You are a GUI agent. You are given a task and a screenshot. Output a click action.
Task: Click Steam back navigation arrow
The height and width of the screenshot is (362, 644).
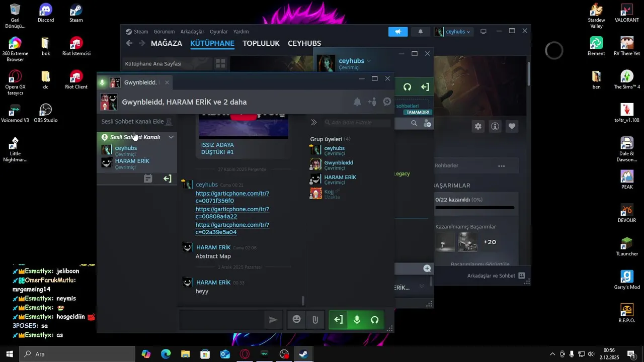tap(129, 43)
